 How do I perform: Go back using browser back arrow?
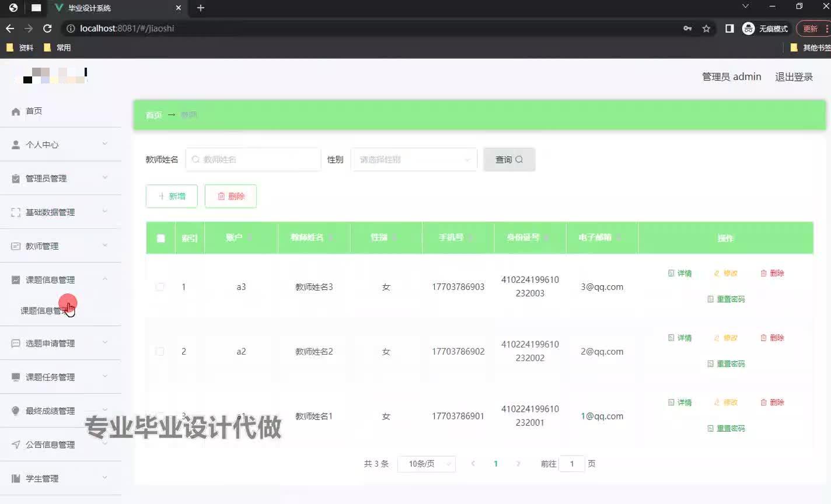click(x=10, y=28)
